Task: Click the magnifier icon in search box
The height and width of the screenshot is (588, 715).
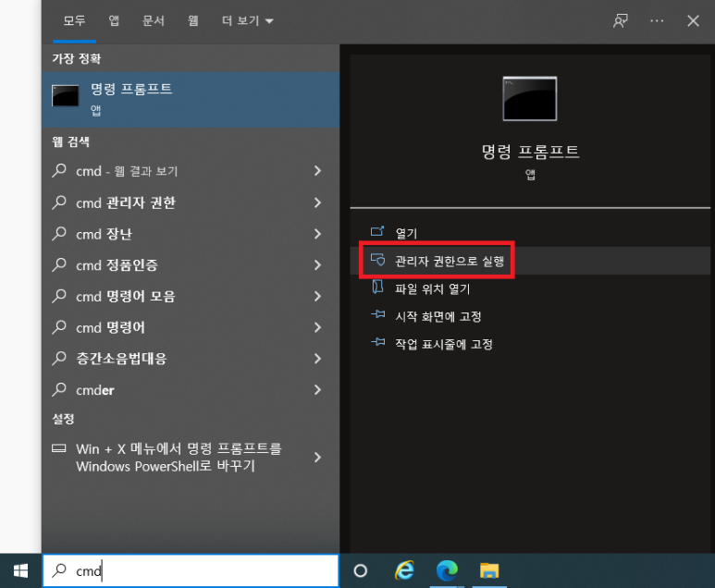Action: coord(59,570)
